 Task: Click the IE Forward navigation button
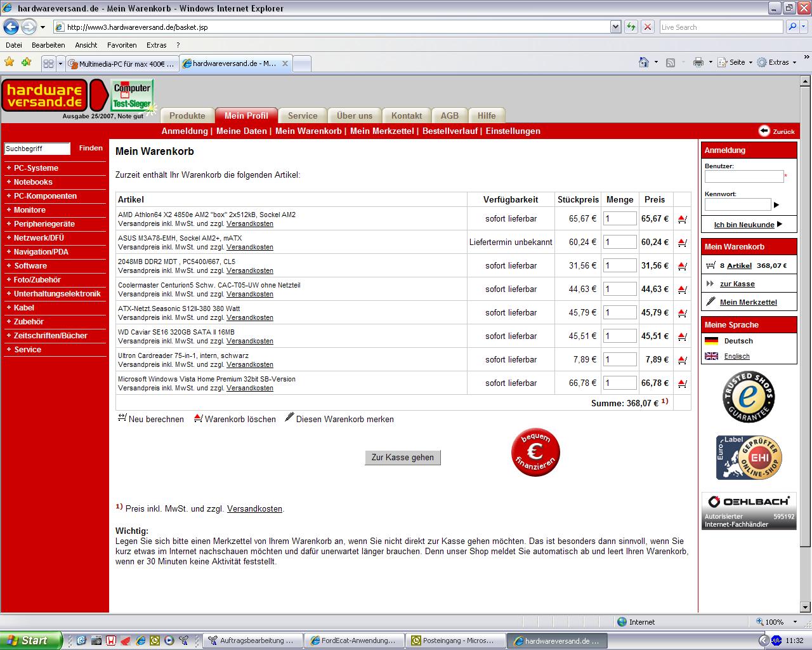pyautogui.click(x=29, y=27)
